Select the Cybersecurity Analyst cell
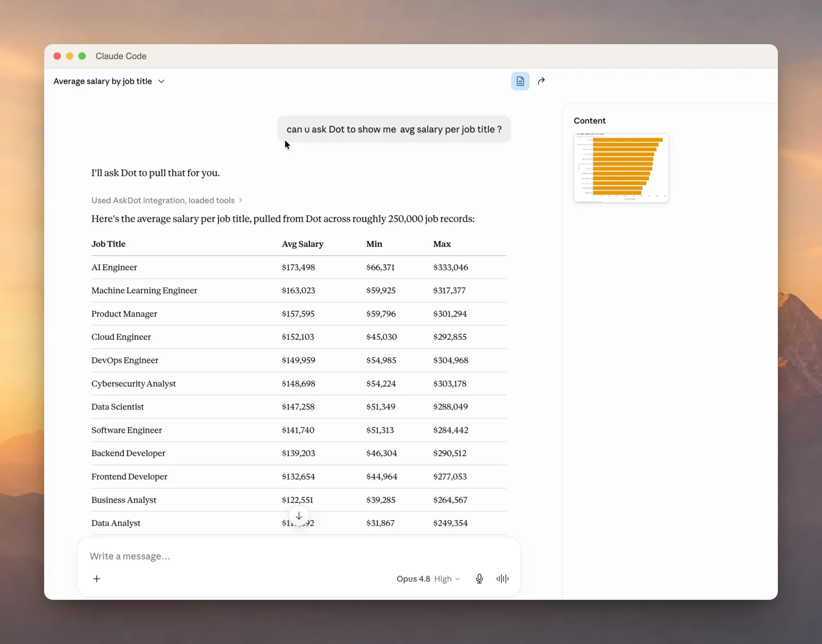Screen dimensions: 822x644 click(x=134, y=383)
